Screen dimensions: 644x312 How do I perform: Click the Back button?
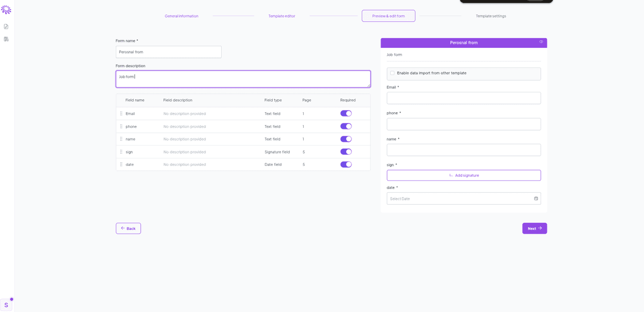pos(128,228)
